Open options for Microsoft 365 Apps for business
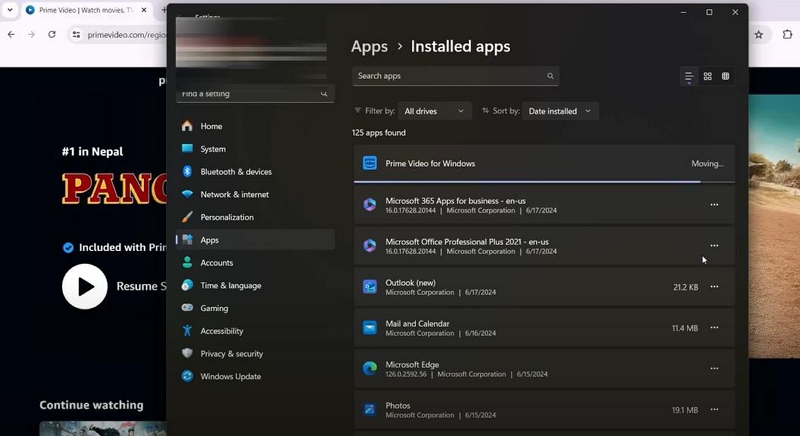The width and height of the screenshot is (800, 436). 714,204
